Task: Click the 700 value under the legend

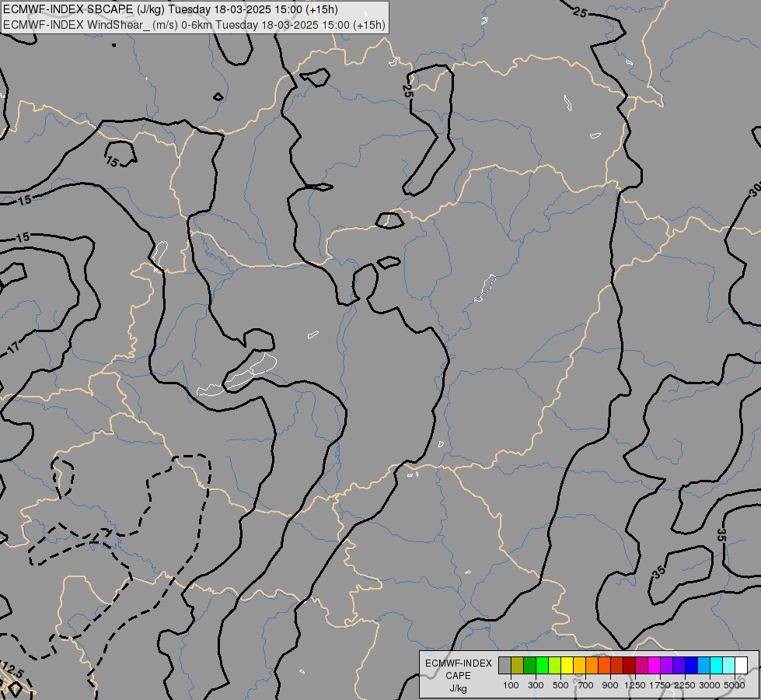Action: 586,685
